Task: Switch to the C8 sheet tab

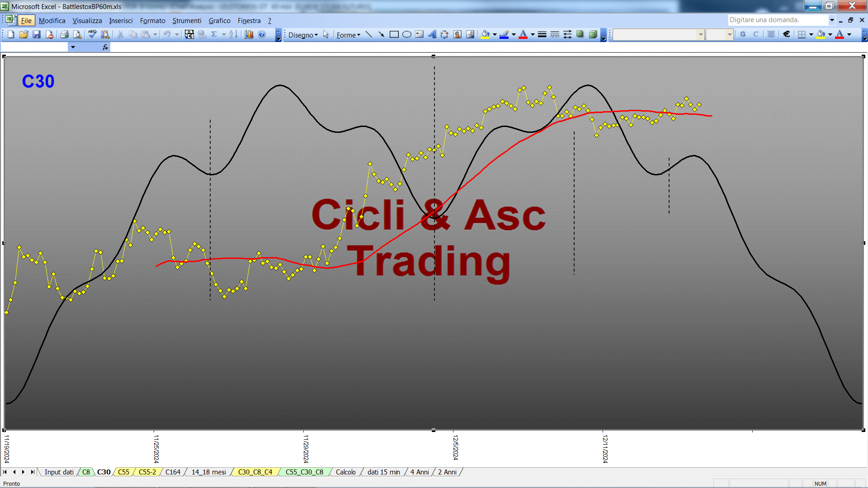Action: 86,472
